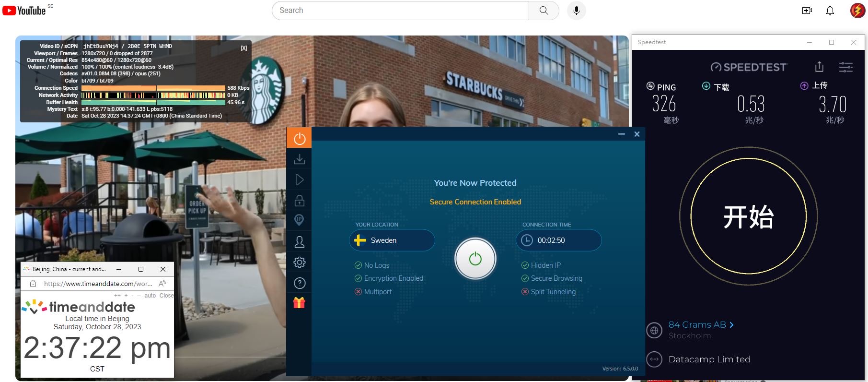Click the Close link in timeanddate
Image resolution: width=868 pixels, height=382 pixels.
(166, 296)
